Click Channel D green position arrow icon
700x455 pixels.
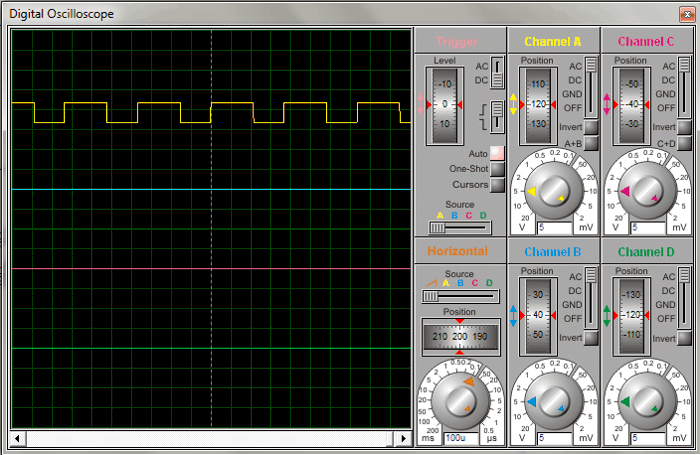pos(607,315)
